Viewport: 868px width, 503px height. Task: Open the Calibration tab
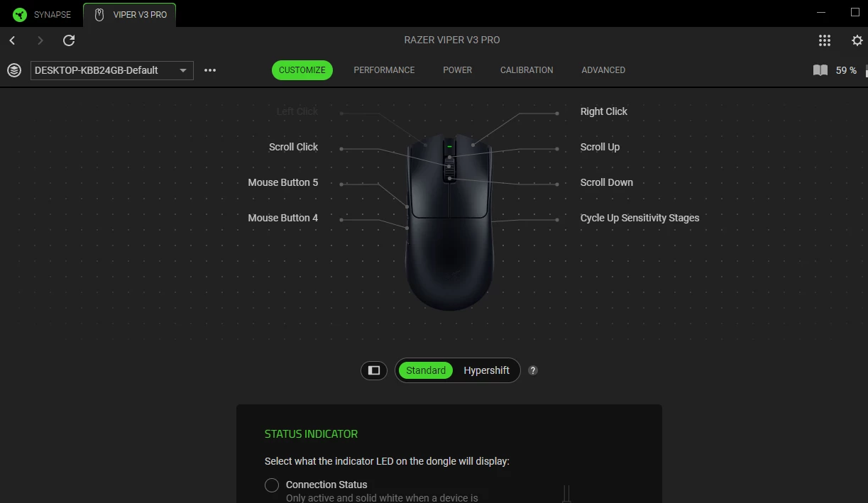pos(527,70)
